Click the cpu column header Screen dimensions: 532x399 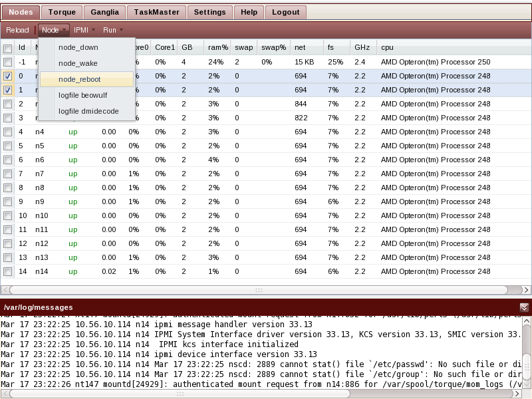tap(454, 47)
